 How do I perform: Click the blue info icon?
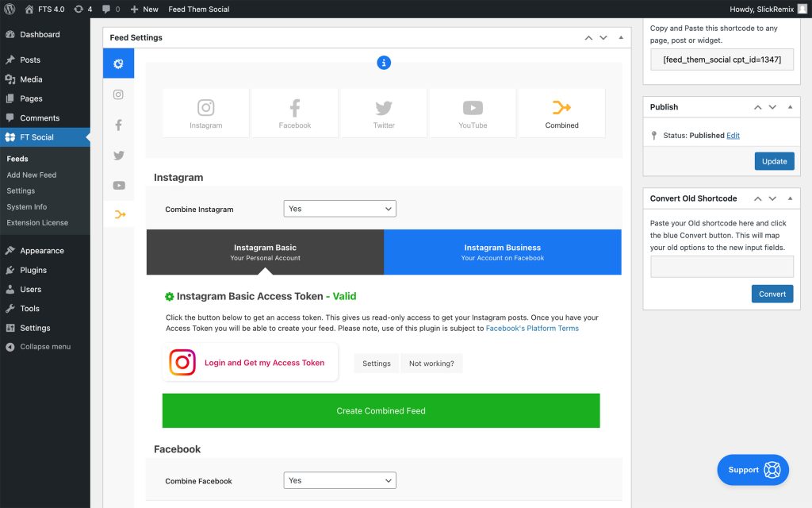[x=384, y=63]
